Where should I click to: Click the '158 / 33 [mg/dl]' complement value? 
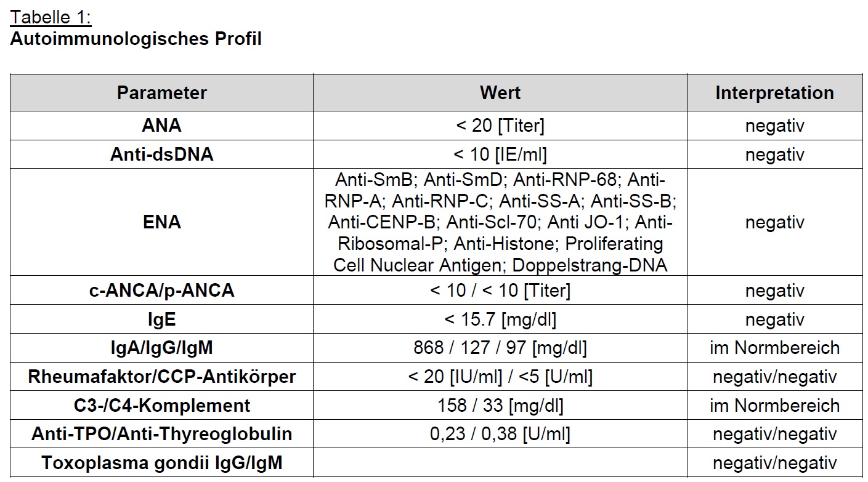500,406
